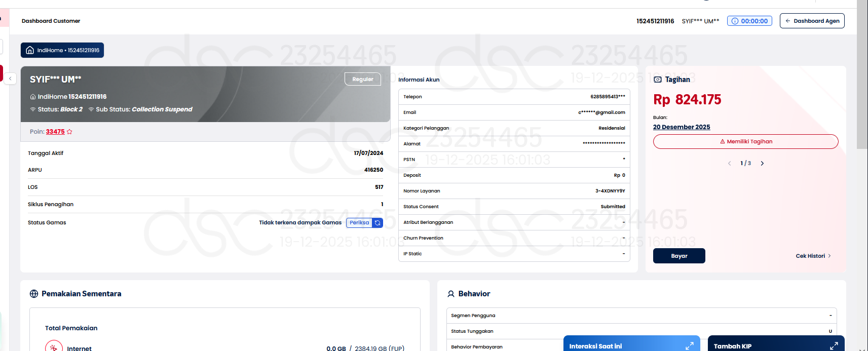
Task: Click Sub Status Collection Suspend text
Action: (x=144, y=109)
